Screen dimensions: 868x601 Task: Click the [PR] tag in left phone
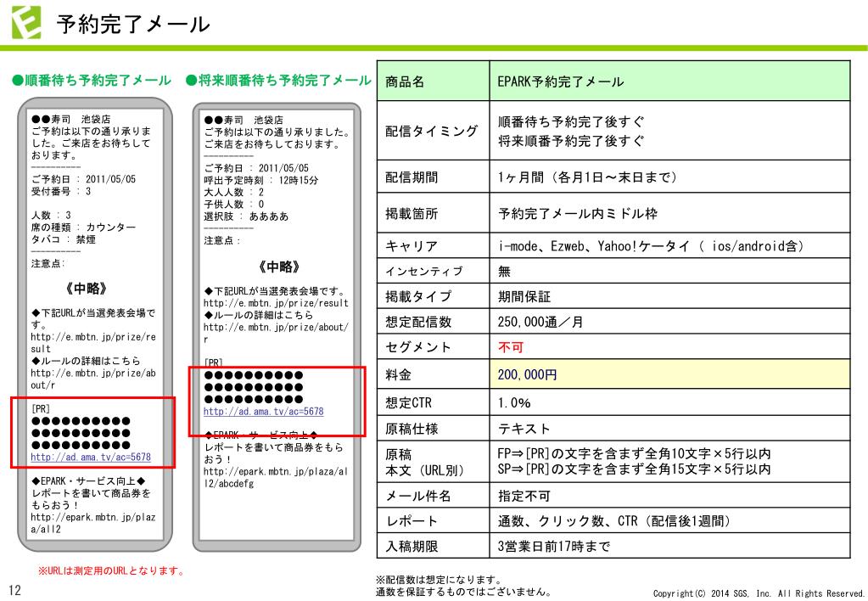(x=41, y=409)
